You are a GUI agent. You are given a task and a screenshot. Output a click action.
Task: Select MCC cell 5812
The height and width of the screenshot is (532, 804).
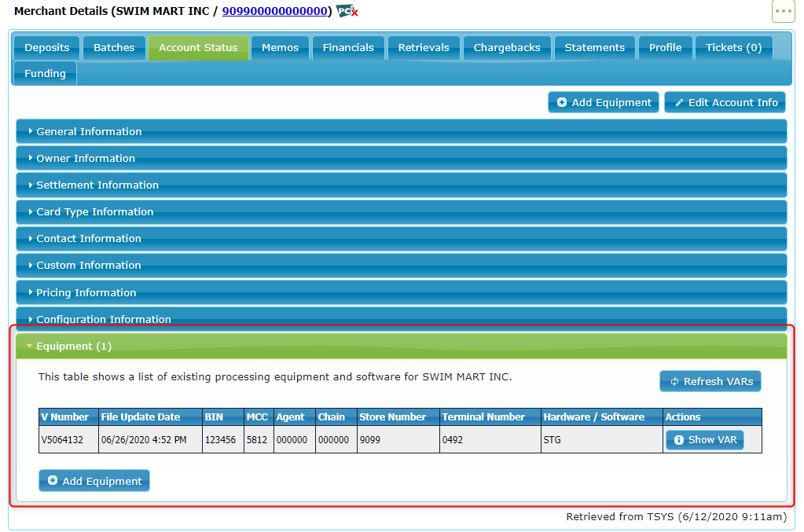pyautogui.click(x=259, y=440)
